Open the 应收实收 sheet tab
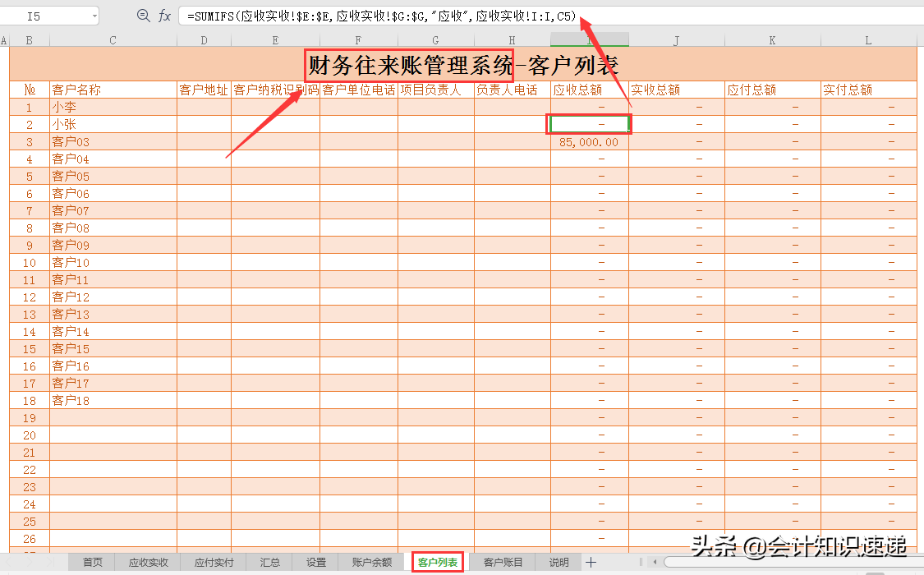The width and height of the screenshot is (924, 575). pos(148,563)
